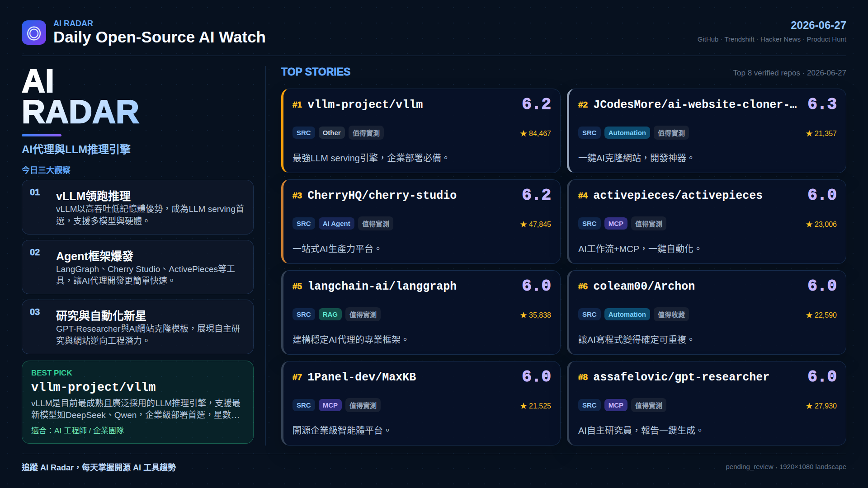Click the header date 2026-06-27
Viewport: 868px width, 488px height.
[x=818, y=25]
